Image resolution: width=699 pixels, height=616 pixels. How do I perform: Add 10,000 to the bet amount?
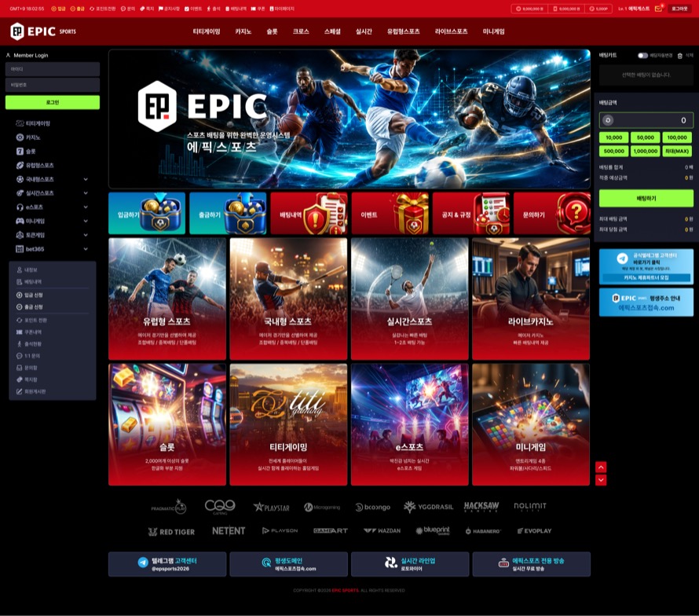click(x=614, y=137)
